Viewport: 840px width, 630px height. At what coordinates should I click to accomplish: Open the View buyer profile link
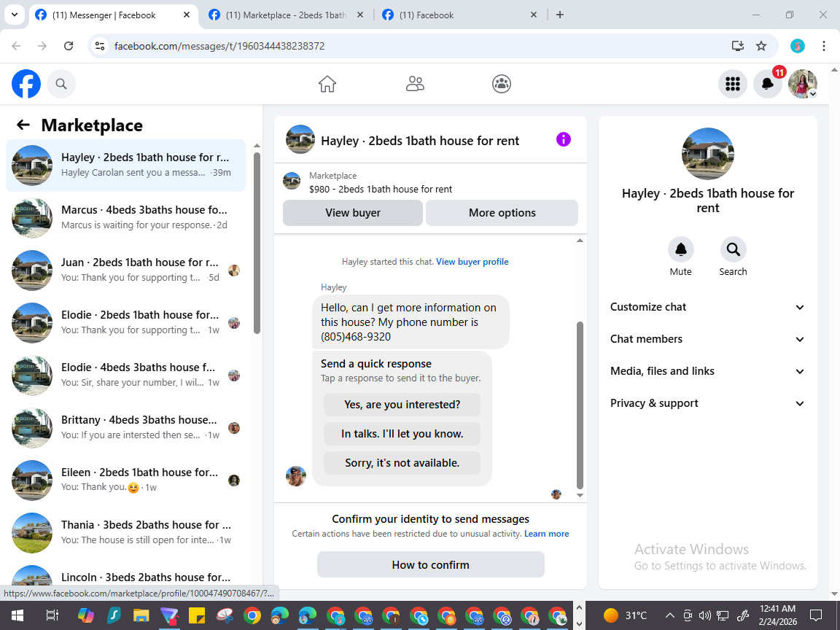pos(472,262)
